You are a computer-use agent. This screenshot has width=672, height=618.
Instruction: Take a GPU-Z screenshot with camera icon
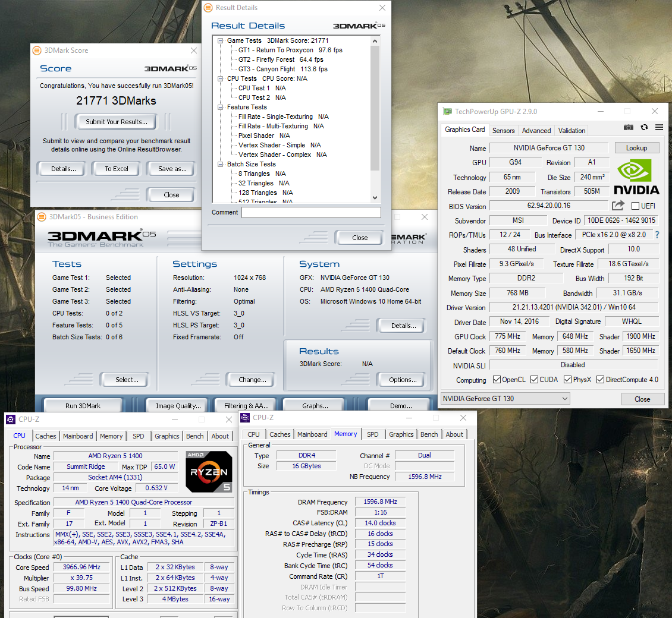click(x=628, y=127)
